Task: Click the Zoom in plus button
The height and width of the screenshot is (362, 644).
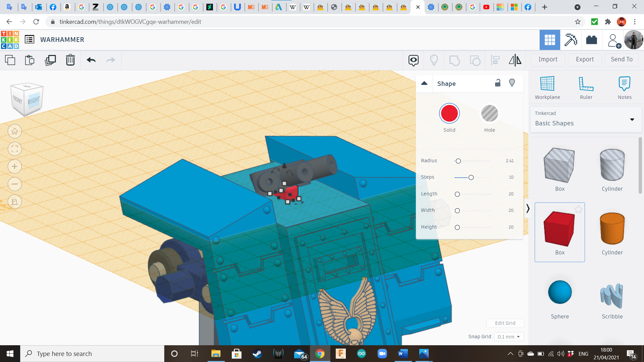Action: pyautogui.click(x=14, y=167)
